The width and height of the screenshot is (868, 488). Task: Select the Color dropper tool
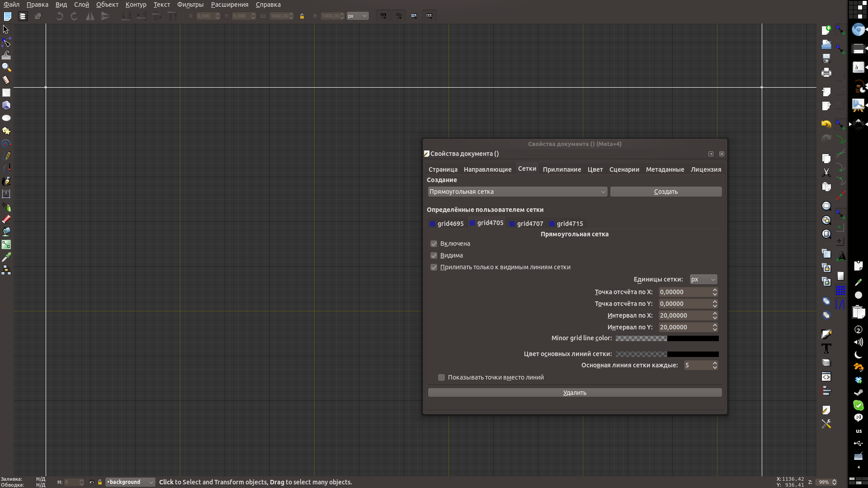[6, 257]
